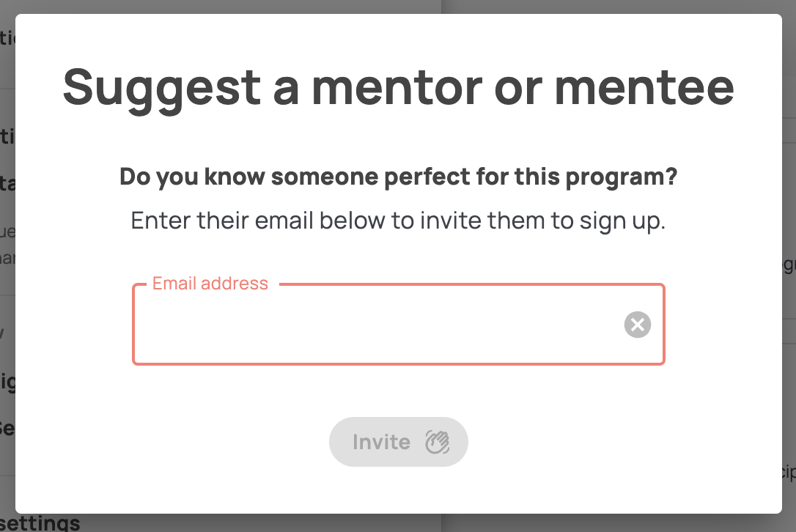Dismiss the dialog via the dimmed strip above it
Screen dimensions: 796x532
pyautogui.click(x=398, y=7)
